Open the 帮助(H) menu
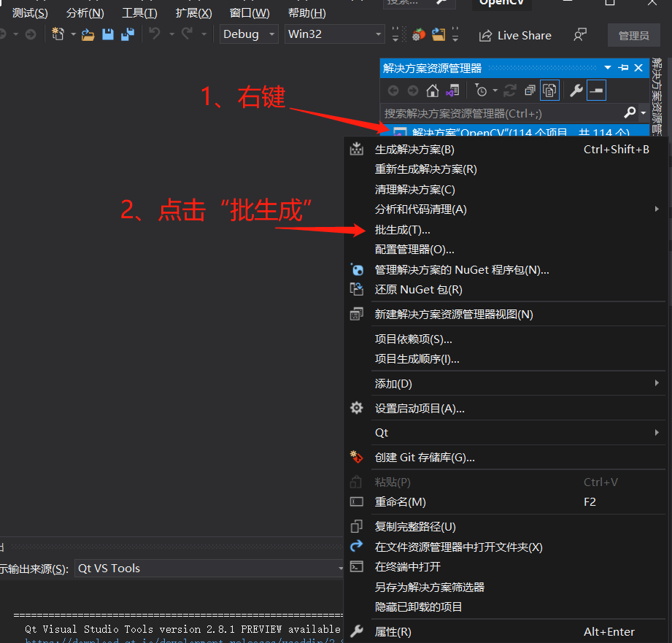 307,13
